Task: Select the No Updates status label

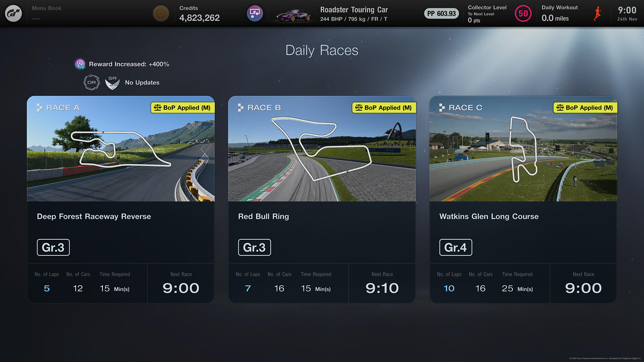Action: coord(142,82)
